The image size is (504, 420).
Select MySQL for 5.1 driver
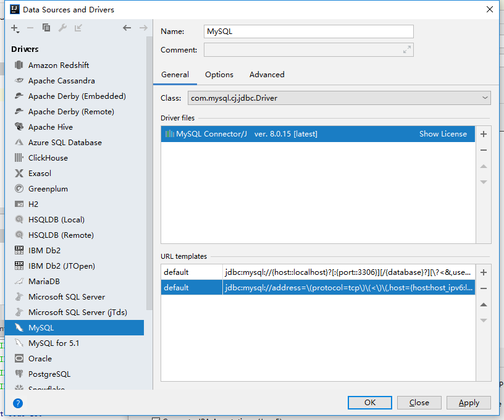click(75, 343)
